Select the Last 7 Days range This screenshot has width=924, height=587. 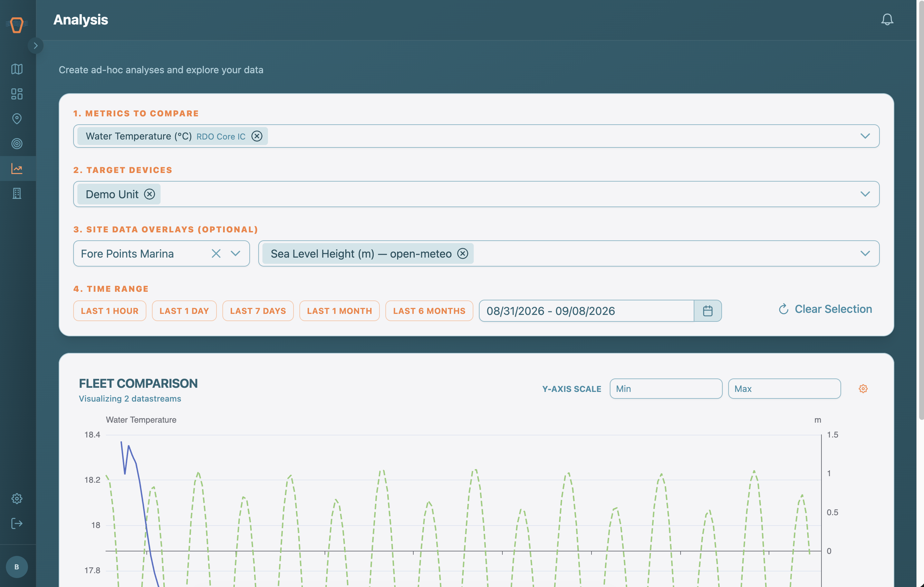(258, 311)
